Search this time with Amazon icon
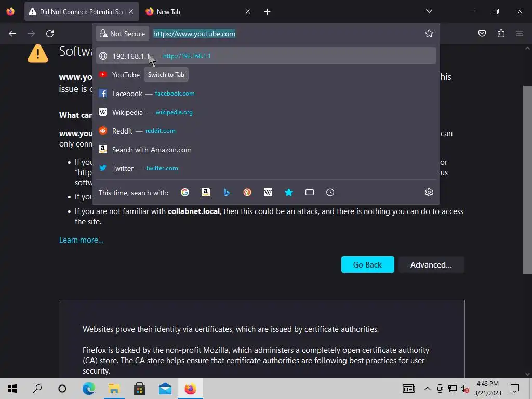This screenshot has height=399, width=532. [x=206, y=192]
